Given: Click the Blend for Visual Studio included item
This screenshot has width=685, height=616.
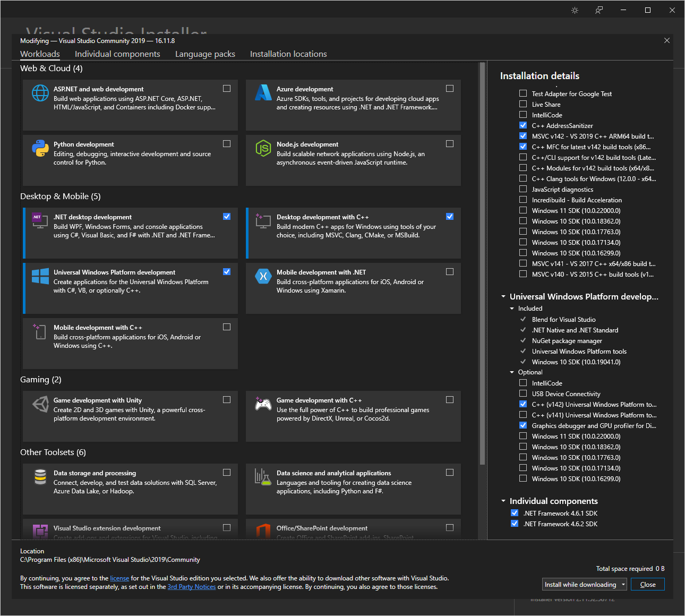Looking at the screenshot, I should [564, 320].
